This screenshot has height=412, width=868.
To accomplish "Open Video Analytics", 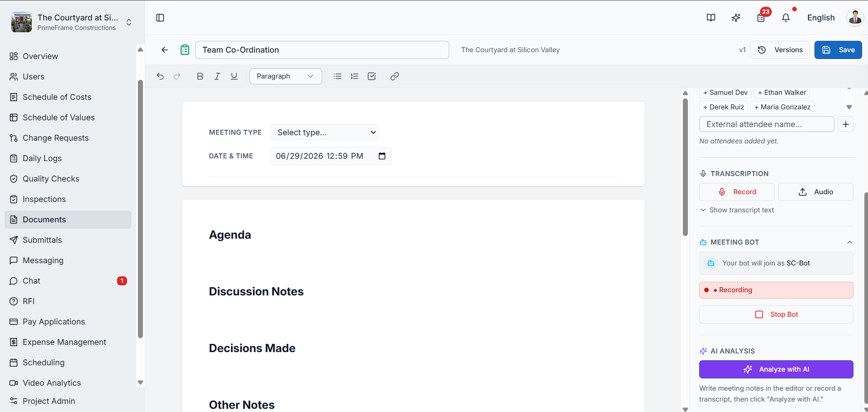I will (68, 383).
